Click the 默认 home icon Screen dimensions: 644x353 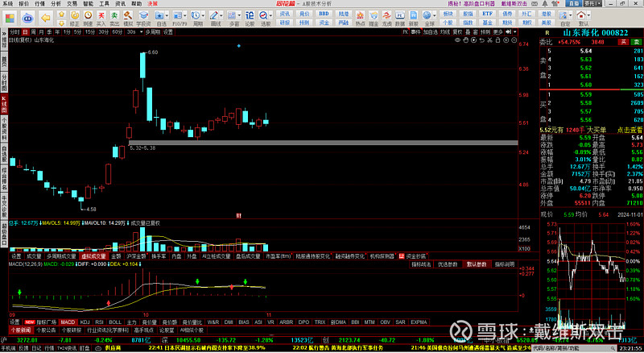[x=581, y=15]
